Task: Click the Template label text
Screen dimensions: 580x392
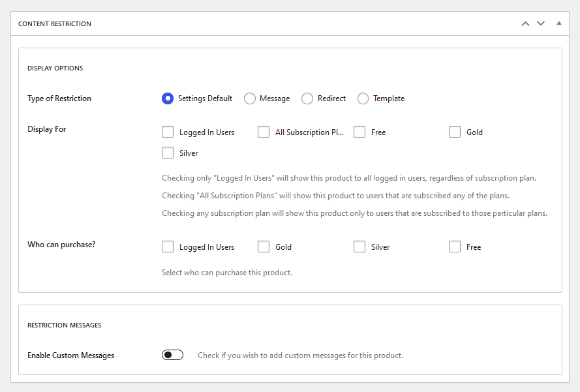Action: (x=389, y=98)
